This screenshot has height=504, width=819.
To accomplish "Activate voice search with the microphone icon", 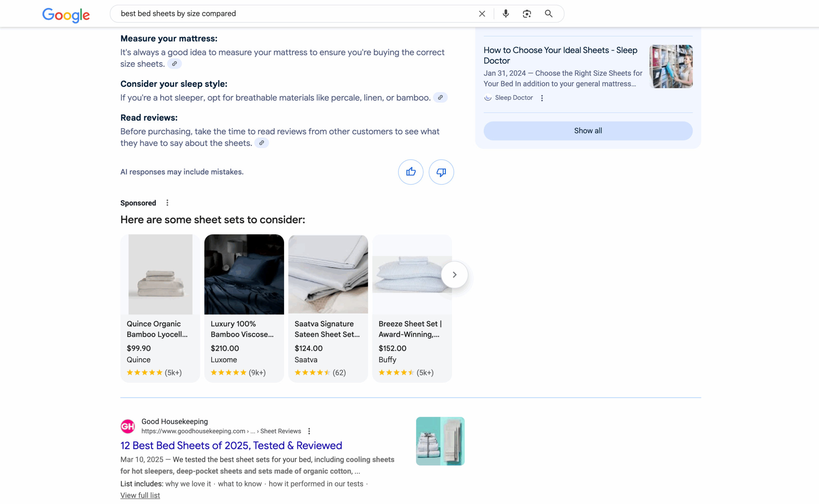I will [x=505, y=14].
